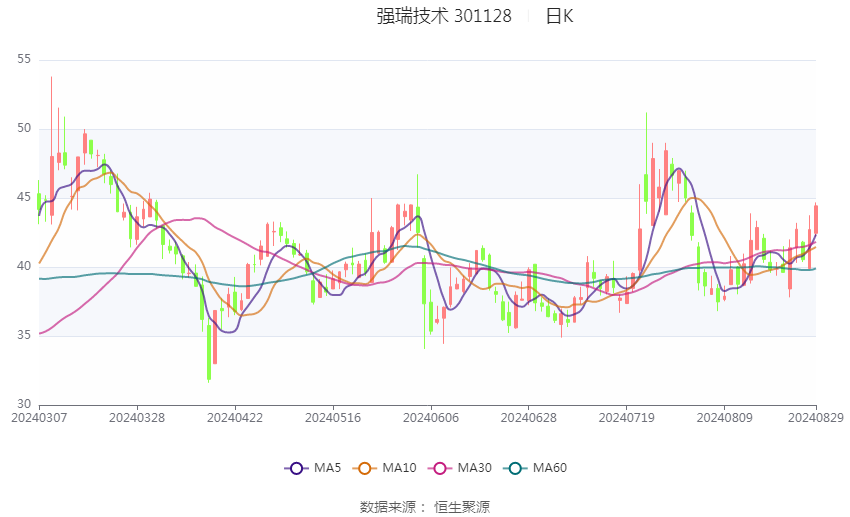This screenshot has width=850, height=517.
Task: Hide the MA30 line via label
Action: (x=474, y=468)
